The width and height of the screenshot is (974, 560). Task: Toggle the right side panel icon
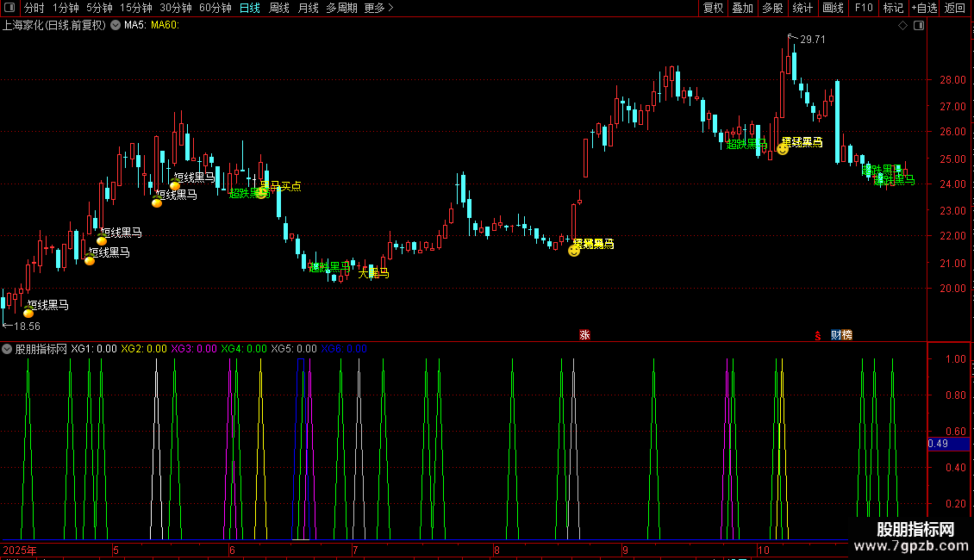(x=919, y=26)
